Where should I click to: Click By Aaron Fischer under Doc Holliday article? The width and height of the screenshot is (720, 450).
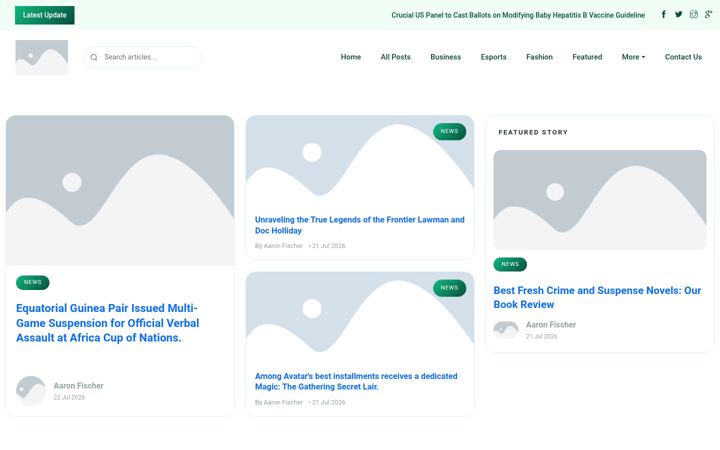coord(279,246)
